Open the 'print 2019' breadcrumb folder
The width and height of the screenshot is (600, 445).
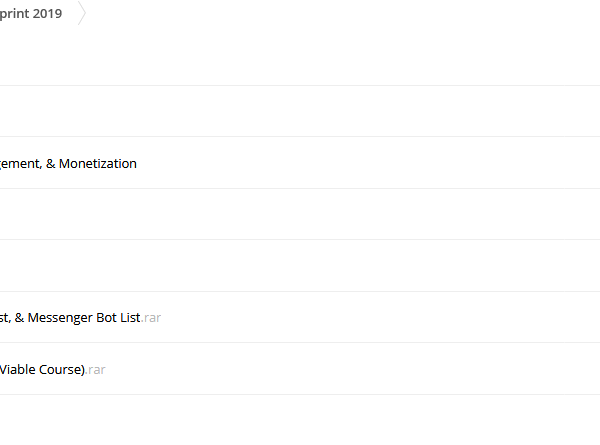31,13
